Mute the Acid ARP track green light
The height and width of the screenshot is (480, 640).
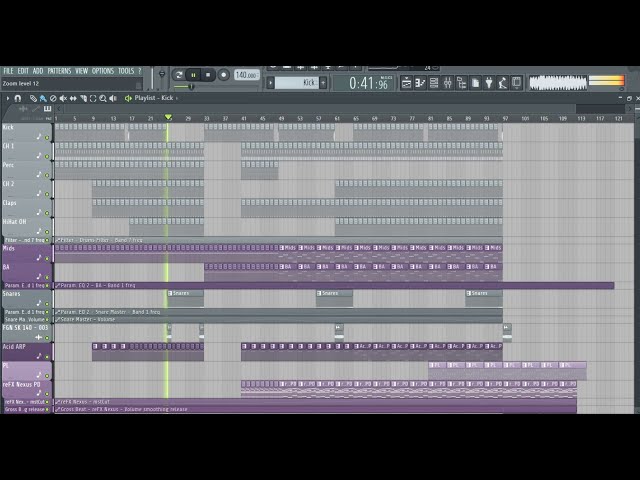47,357
